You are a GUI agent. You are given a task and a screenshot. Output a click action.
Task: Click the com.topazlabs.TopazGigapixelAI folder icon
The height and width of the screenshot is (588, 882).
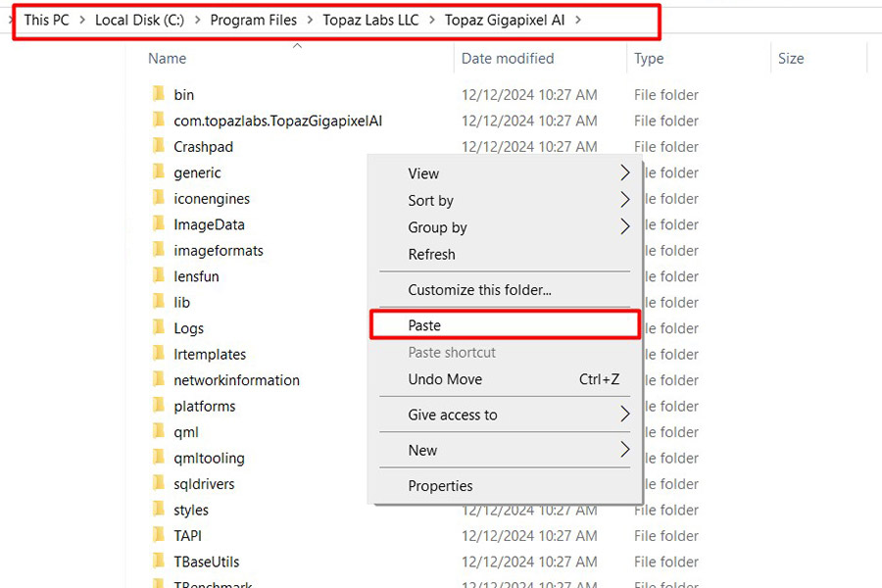coord(159,120)
